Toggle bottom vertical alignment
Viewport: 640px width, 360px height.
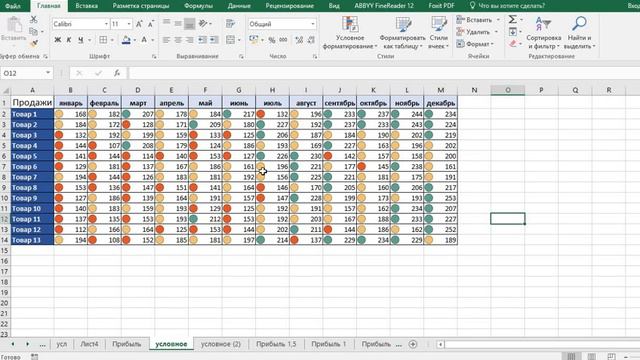(x=189, y=24)
